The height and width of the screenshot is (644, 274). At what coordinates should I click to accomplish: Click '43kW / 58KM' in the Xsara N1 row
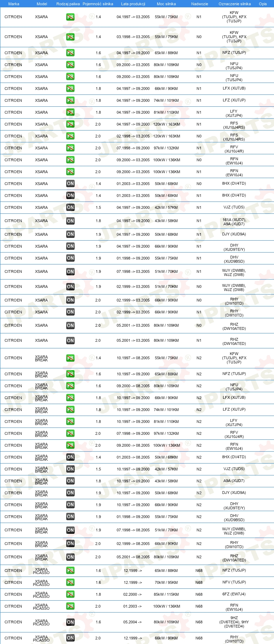coord(166,221)
